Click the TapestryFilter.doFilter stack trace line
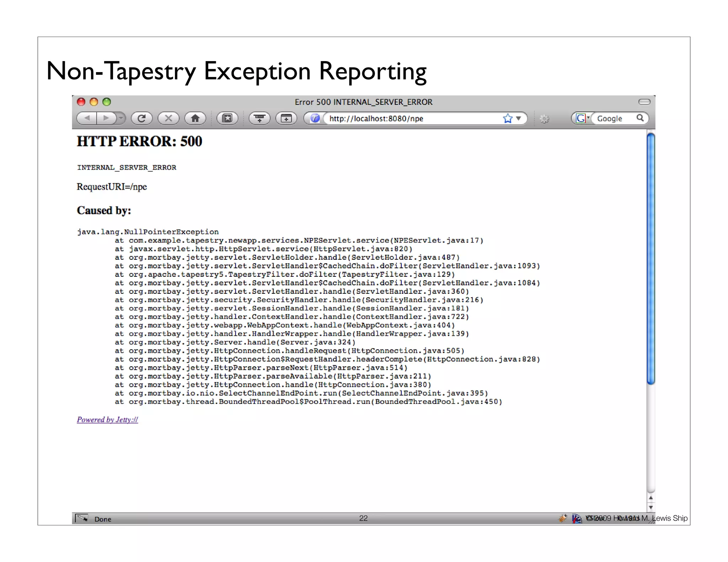 (x=285, y=275)
